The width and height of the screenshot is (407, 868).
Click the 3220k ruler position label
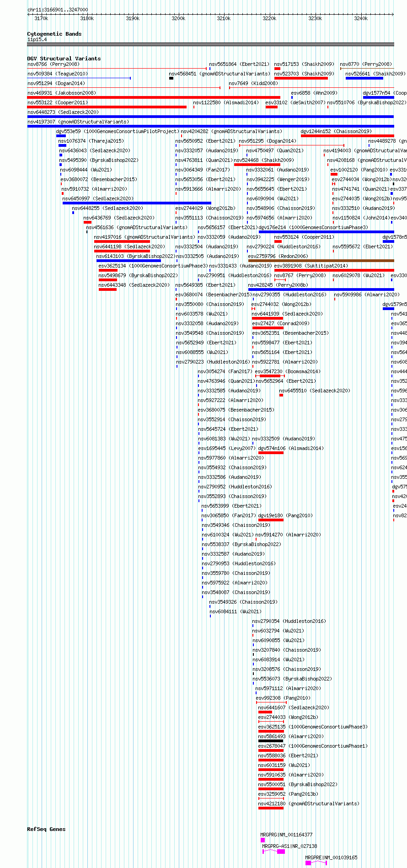pyautogui.click(x=269, y=18)
